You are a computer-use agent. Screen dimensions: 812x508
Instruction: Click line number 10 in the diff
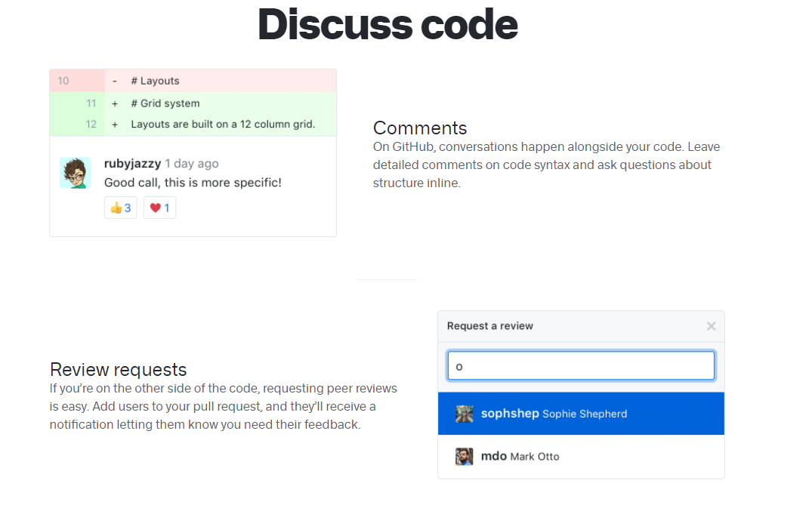click(63, 81)
